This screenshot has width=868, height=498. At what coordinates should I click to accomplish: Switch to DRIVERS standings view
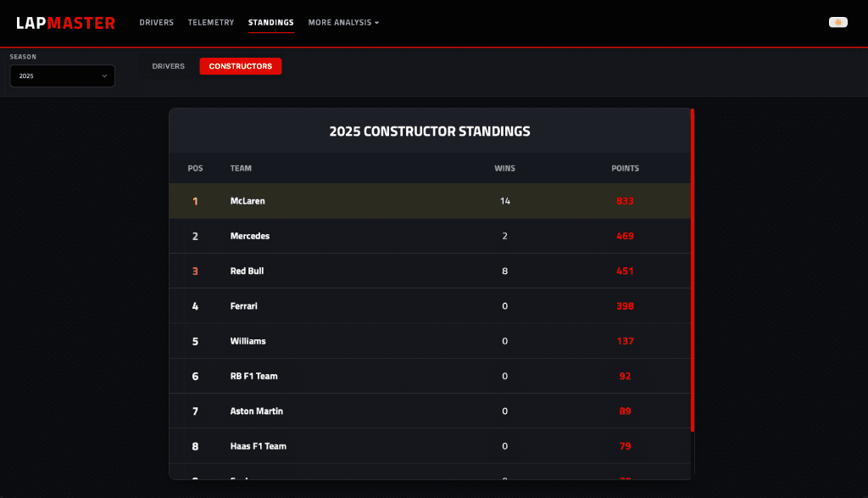(168, 66)
